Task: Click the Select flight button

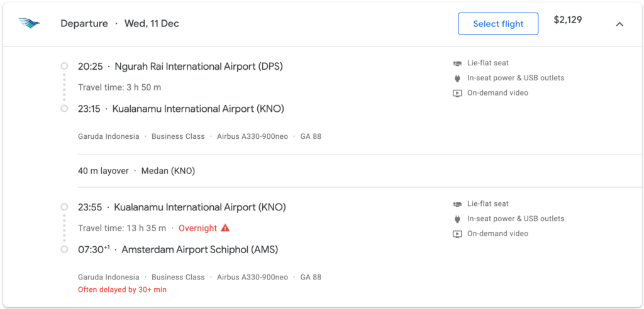Action: [x=498, y=24]
